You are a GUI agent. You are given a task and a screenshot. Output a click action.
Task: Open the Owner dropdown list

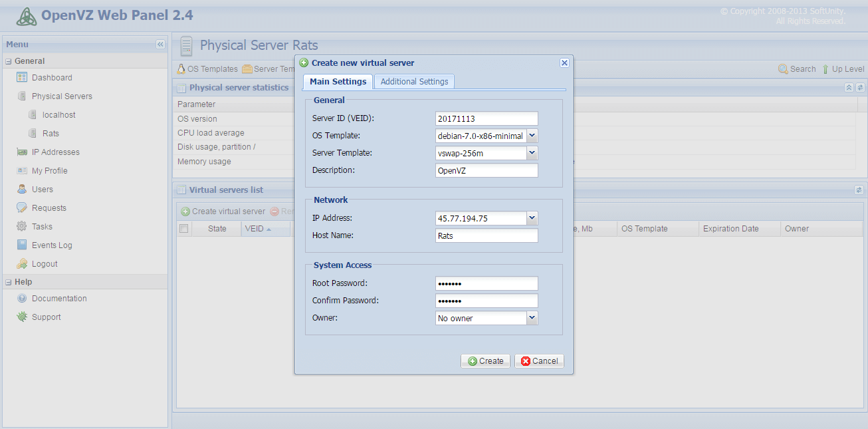[532, 319]
